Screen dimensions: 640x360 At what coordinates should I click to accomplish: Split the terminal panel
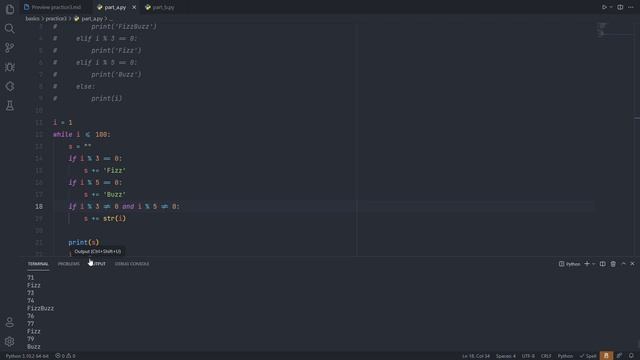pyautogui.click(x=602, y=264)
